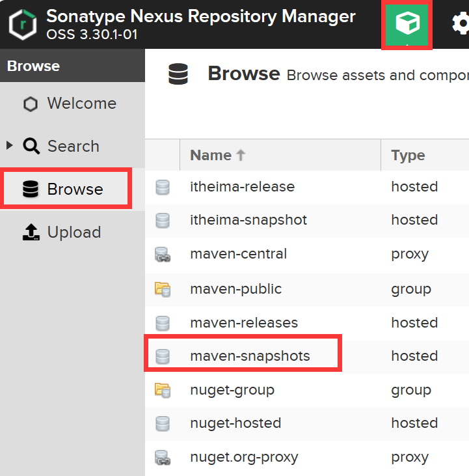Screen dimensions: 469x476
Task: Open the nuget.org-proxy repository
Action: pos(244,458)
